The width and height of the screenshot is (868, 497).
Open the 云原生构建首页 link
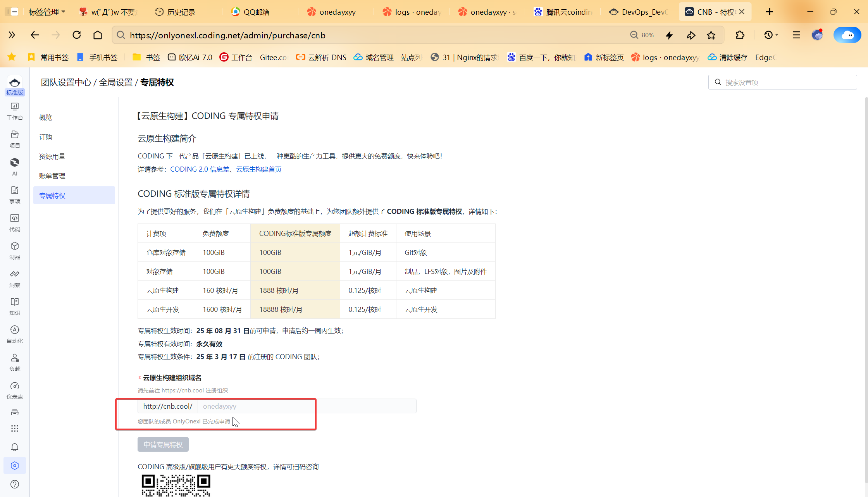point(259,169)
